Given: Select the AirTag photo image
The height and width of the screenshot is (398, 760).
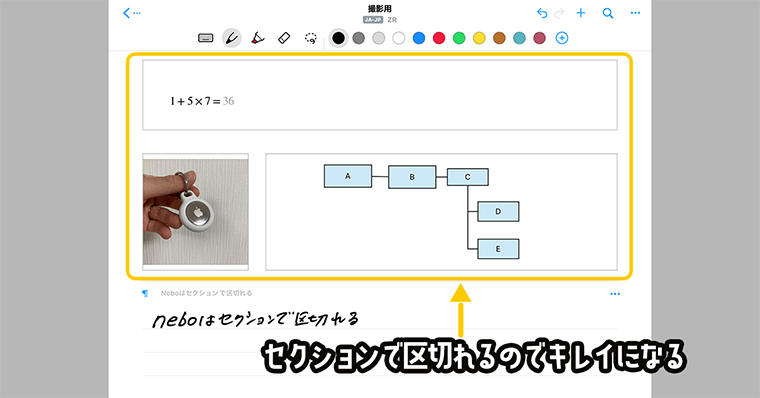Looking at the screenshot, I should click(196, 212).
